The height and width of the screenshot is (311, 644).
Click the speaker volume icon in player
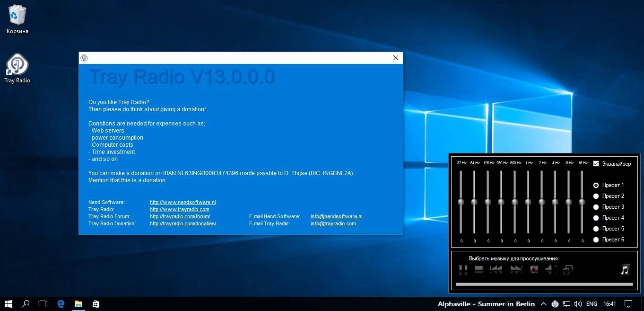point(551,269)
